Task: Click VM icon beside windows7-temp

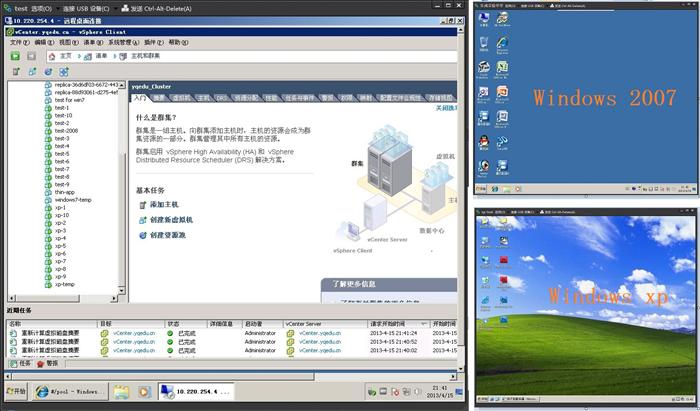Action: pyautogui.click(x=48, y=200)
